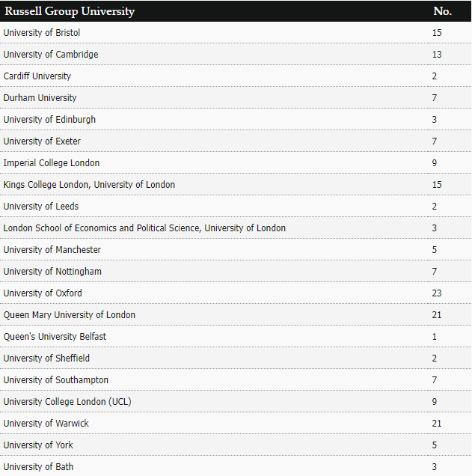The image size is (472, 476).
Task: Click the value 3 in the Edinburgh row
Action: pyautogui.click(x=435, y=120)
